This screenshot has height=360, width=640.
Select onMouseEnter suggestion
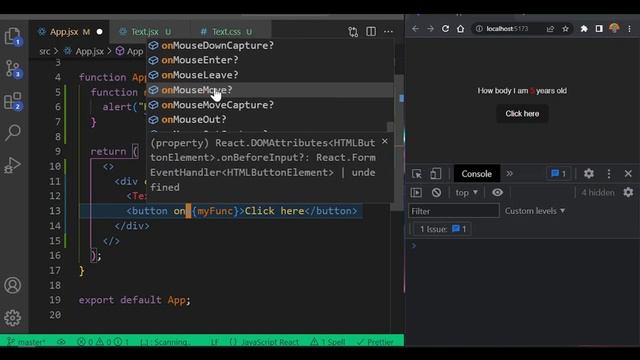pos(270,60)
